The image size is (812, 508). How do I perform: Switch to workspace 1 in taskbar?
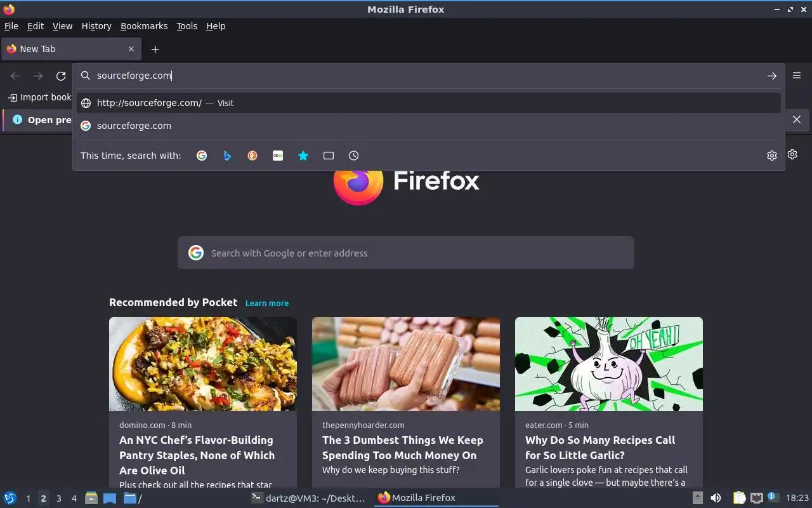(x=28, y=498)
